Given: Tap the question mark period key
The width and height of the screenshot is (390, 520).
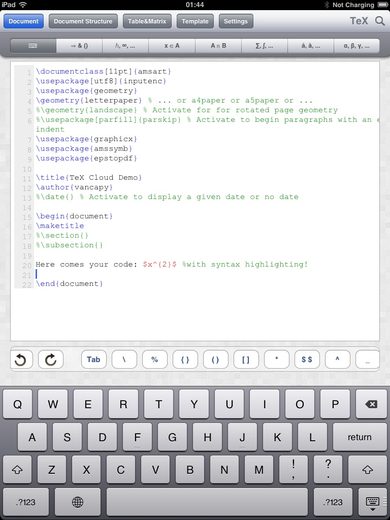Looking at the screenshot, I should coord(328,469).
